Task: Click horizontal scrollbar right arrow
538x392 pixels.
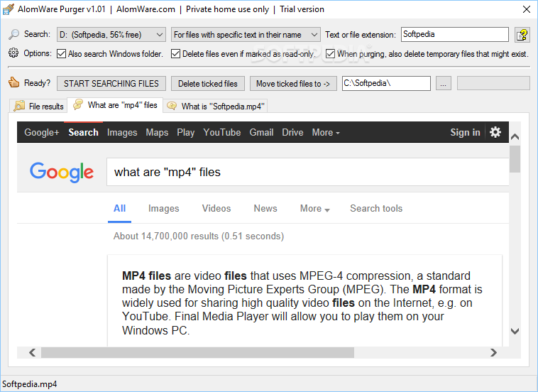Action: (493, 352)
